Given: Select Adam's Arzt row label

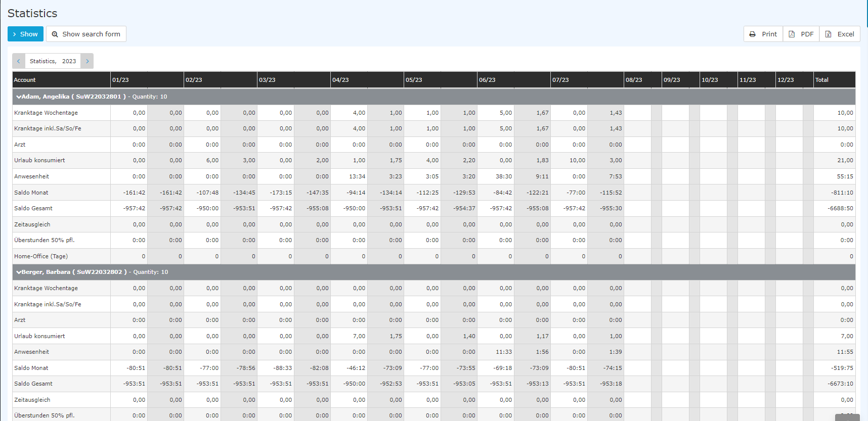Looking at the screenshot, I should point(20,145).
